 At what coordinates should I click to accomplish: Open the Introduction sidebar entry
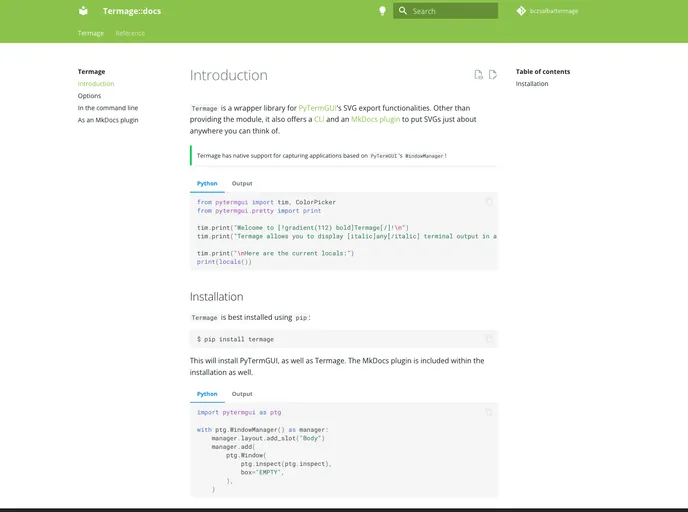[x=96, y=84]
